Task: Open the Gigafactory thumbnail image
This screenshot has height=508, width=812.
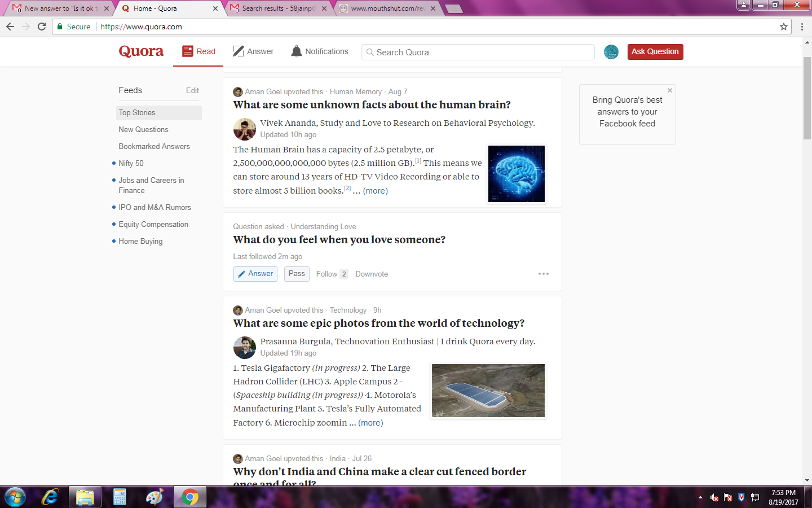Action: click(488, 391)
